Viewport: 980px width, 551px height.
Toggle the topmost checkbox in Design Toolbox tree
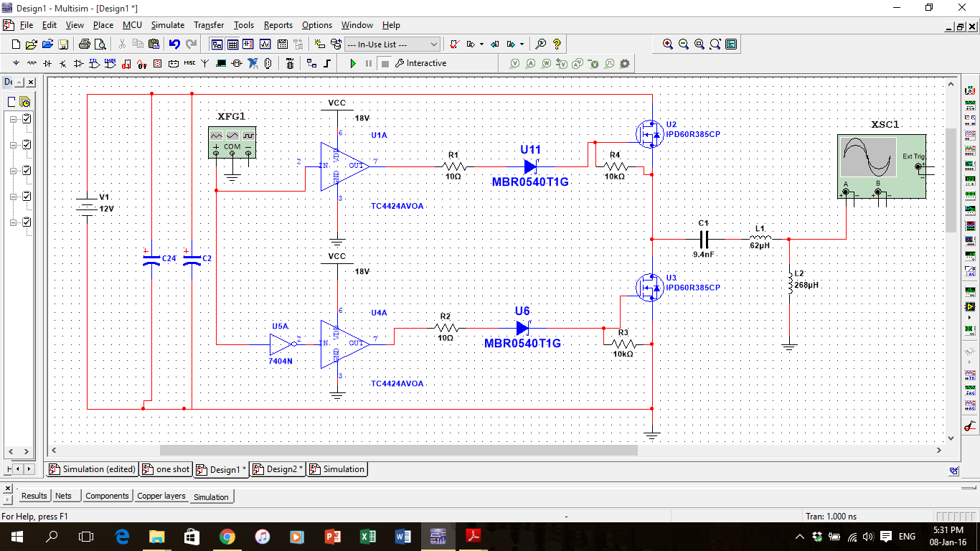[27, 118]
